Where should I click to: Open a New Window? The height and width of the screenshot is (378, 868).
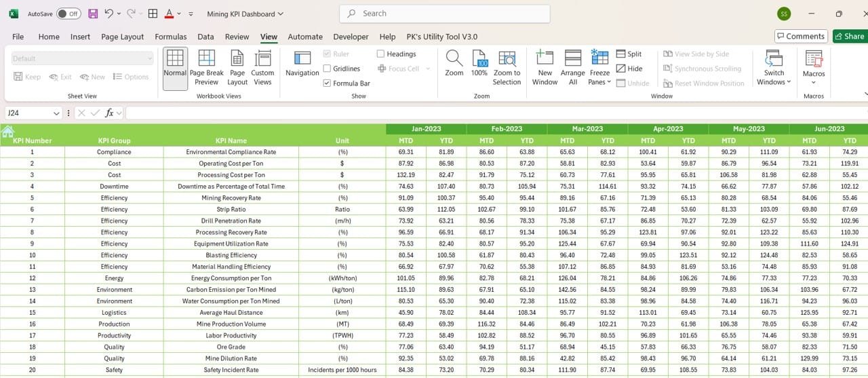point(545,68)
